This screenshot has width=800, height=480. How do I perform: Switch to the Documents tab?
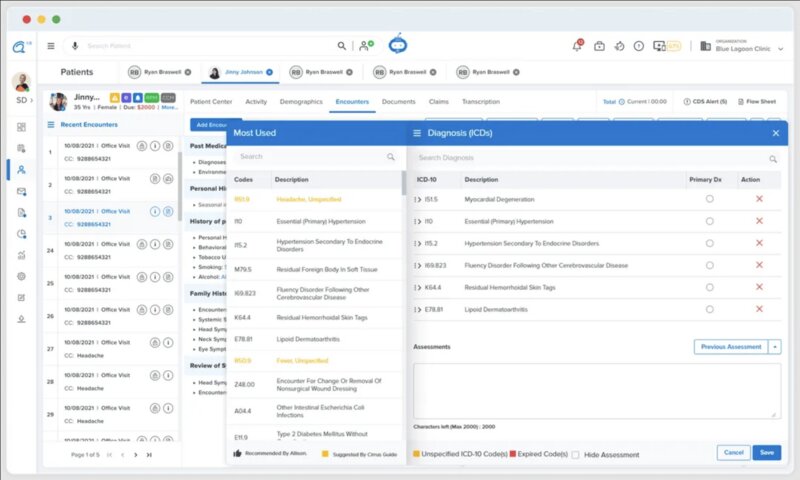coord(398,102)
